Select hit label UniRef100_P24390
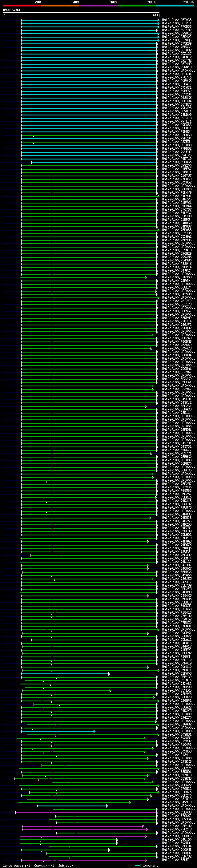The image size is (197, 868). [177, 260]
